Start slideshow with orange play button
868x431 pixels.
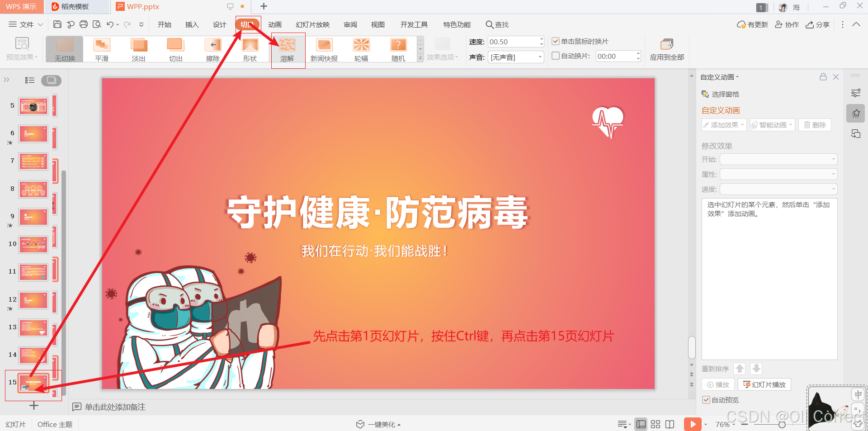693,424
